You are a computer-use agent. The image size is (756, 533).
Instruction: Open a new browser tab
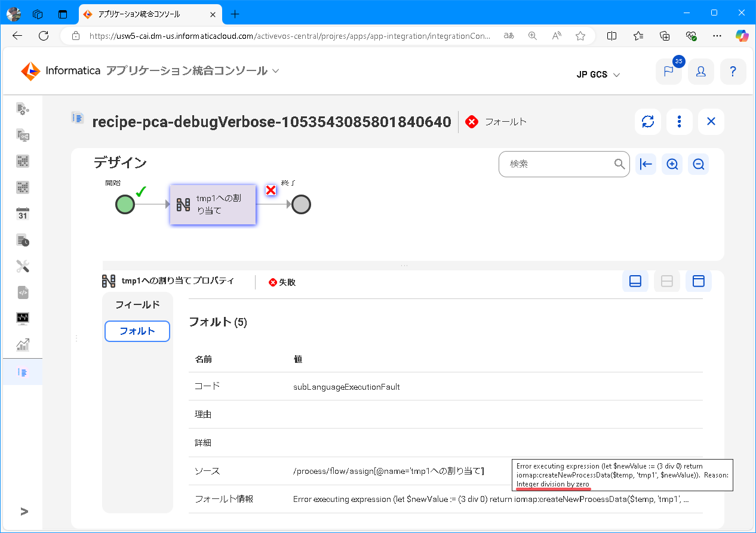[x=235, y=14]
